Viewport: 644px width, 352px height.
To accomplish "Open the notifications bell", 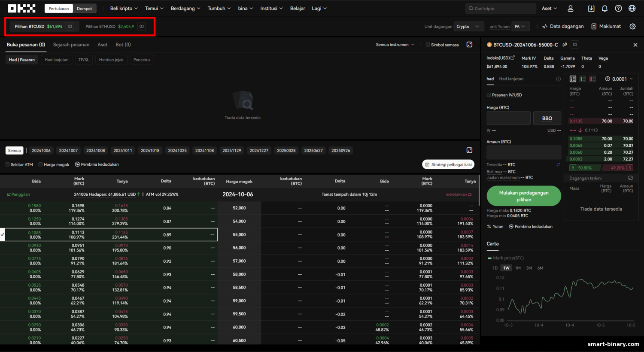I will pos(605,8).
